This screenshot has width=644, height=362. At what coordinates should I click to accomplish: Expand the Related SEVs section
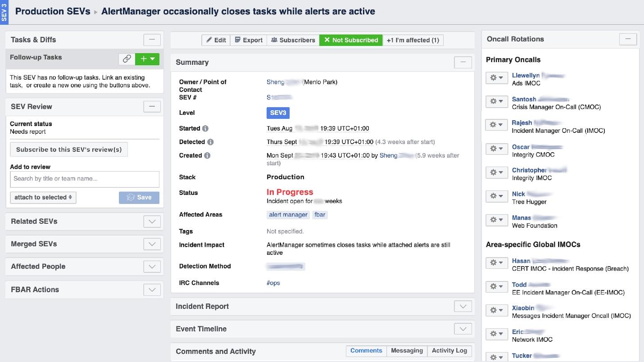tap(152, 222)
